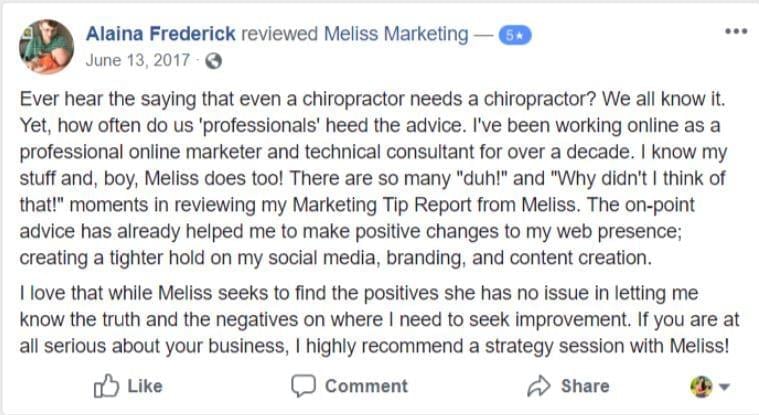Expand the dropdown arrow beside the small avatar

tap(724, 387)
